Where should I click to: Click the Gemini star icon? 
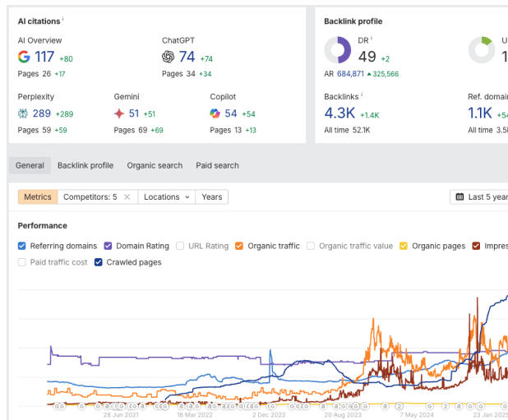119,113
